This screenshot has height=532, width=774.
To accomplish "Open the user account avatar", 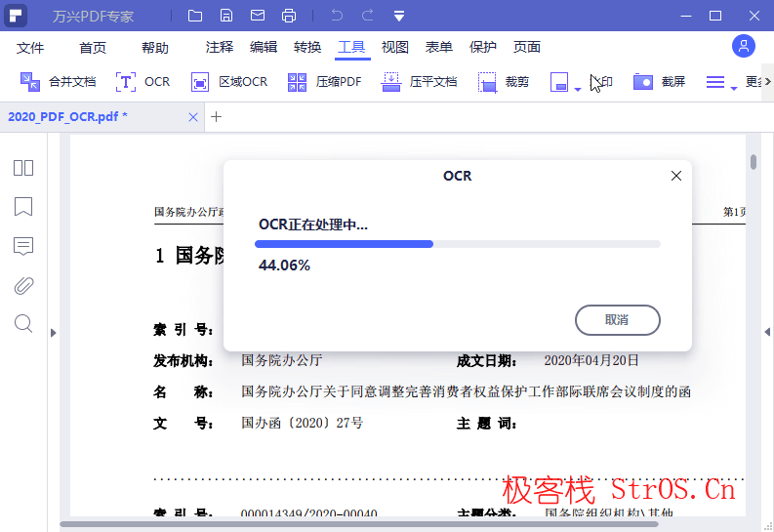I will (744, 47).
